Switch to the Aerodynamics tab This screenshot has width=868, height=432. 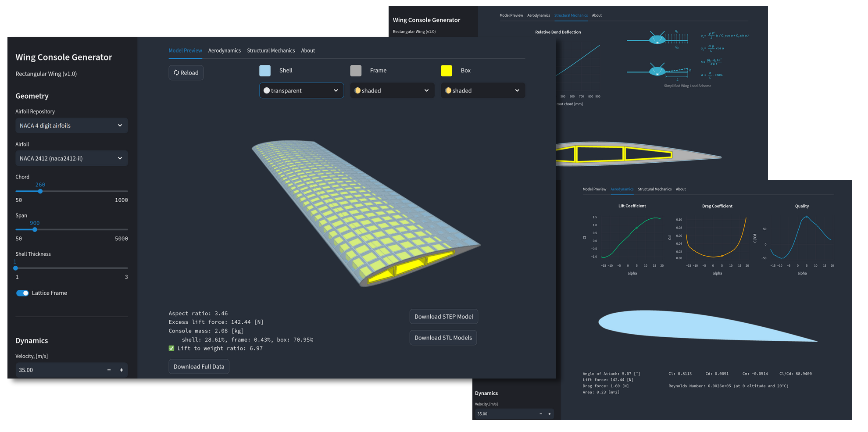tap(225, 50)
